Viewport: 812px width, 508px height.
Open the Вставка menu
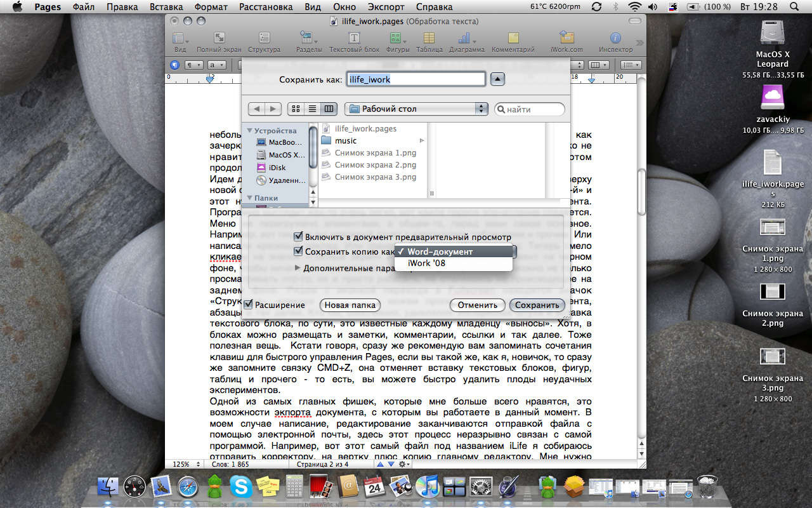(166, 7)
